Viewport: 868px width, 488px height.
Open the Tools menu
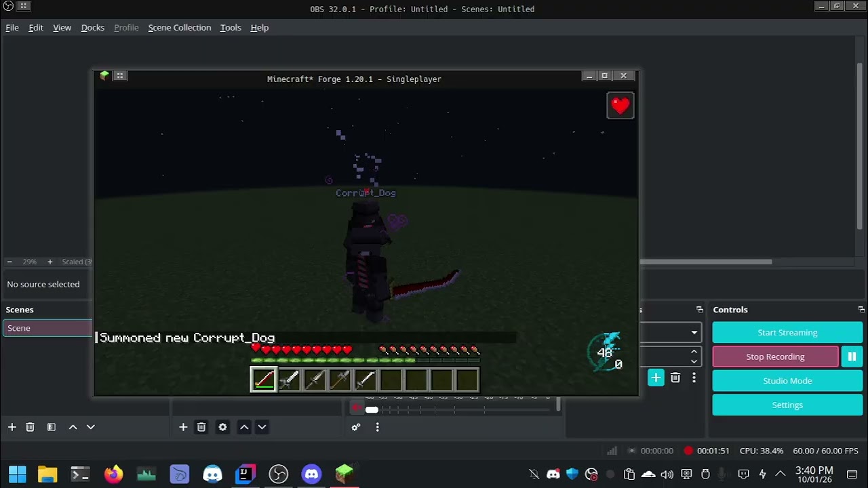pyautogui.click(x=231, y=28)
